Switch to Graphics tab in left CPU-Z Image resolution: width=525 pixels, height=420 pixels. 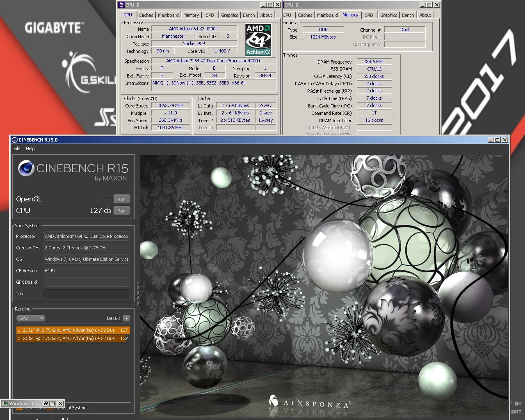click(229, 15)
